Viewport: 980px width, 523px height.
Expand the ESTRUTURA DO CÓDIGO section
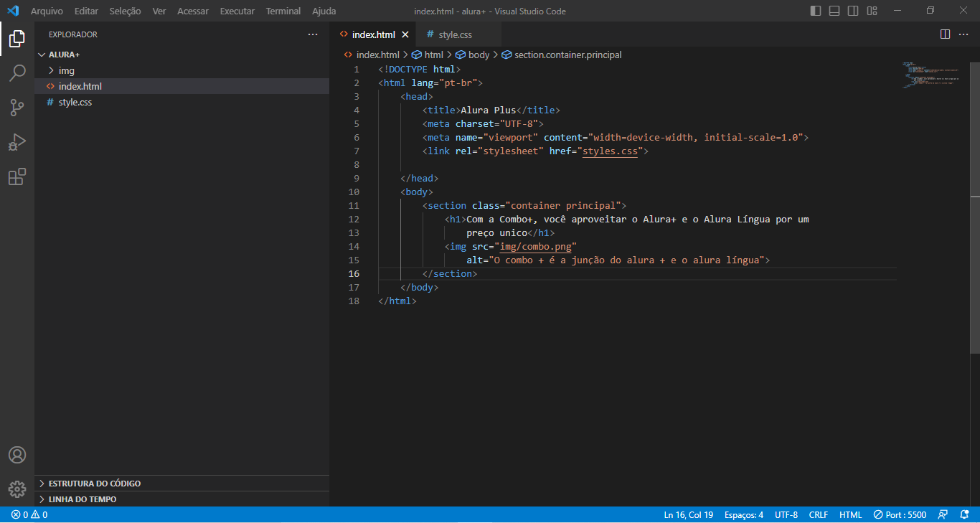(x=182, y=484)
